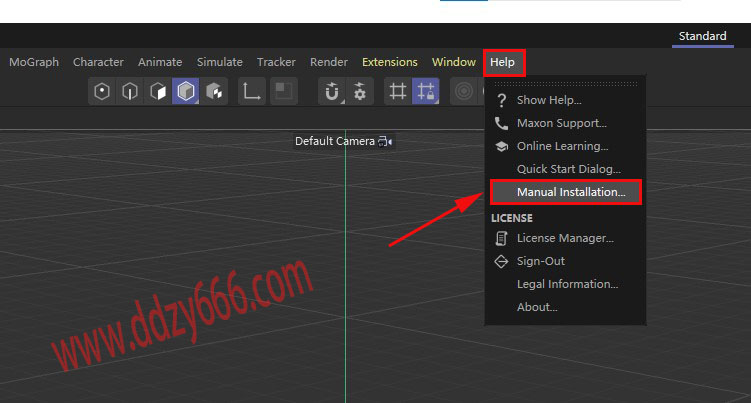
Task: Click the graduation cap Online Learning icon
Action: click(501, 146)
